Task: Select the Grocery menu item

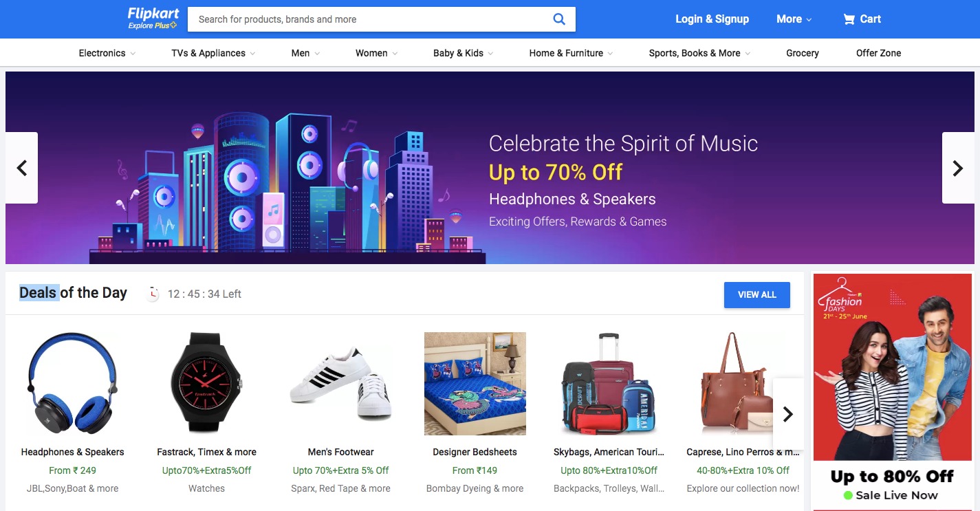Action: (x=803, y=53)
